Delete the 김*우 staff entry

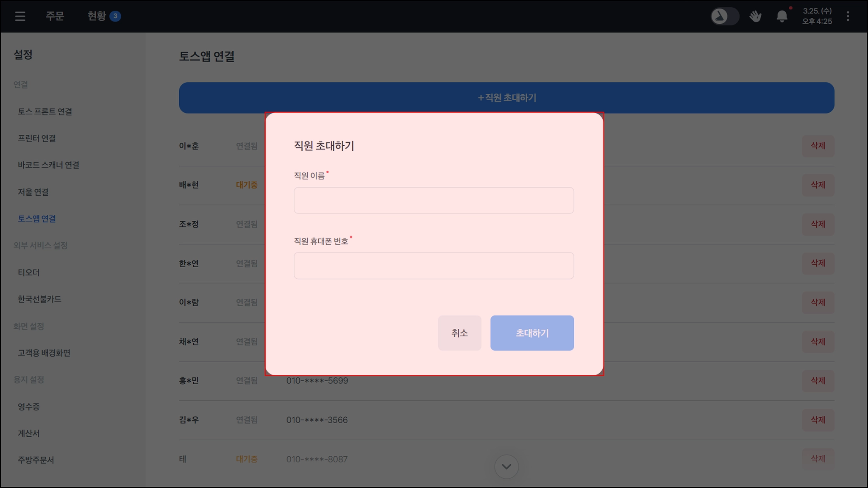click(x=818, y=420)
